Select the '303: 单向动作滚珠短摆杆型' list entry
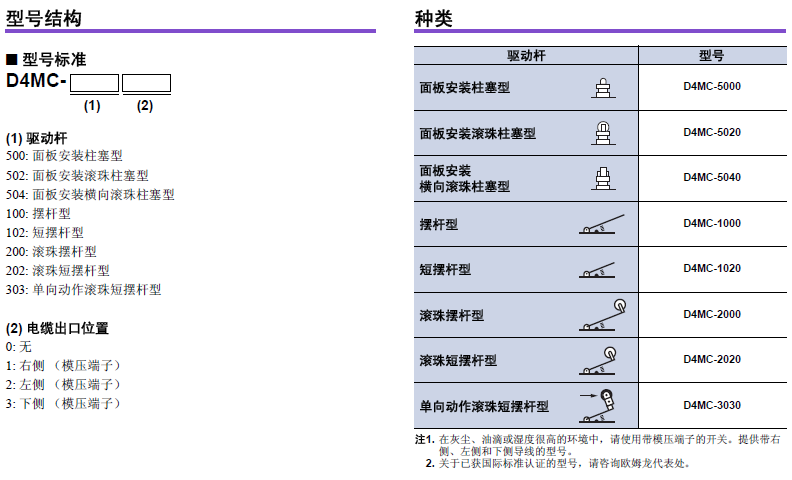Viewport: 792px width, 480px height. click(83, 290)
